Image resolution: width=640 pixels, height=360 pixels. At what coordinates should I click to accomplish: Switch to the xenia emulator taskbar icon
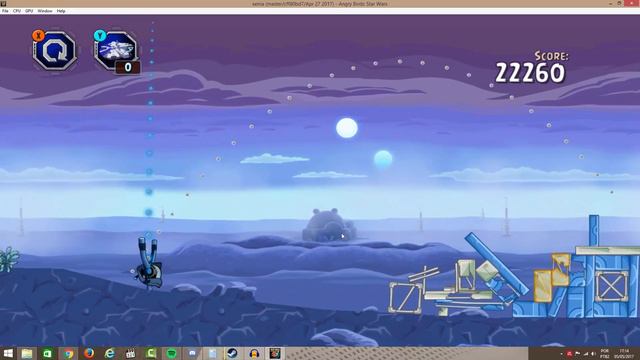coord(275,353)
